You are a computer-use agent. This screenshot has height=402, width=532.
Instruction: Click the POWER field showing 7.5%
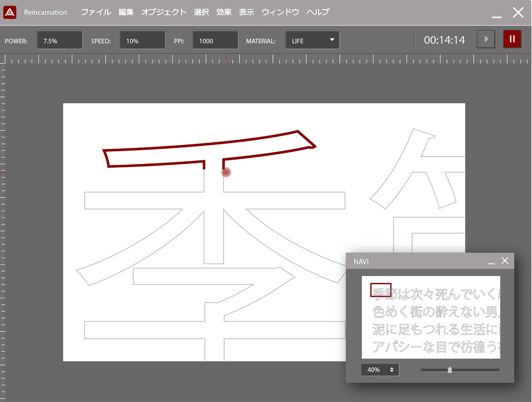(x=60, y=40)
